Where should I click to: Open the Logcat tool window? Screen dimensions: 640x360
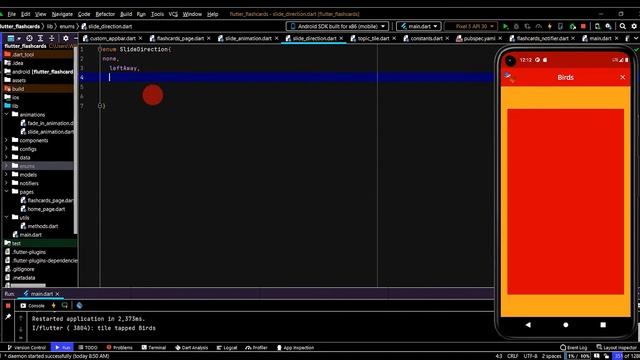227,347
